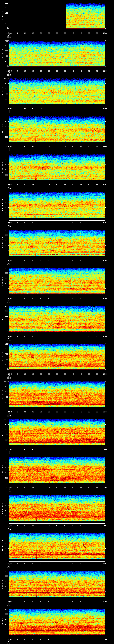Open the 22:15:00 spectrogram panel
This screenshot has width=114, height=644.
point(57,243)
